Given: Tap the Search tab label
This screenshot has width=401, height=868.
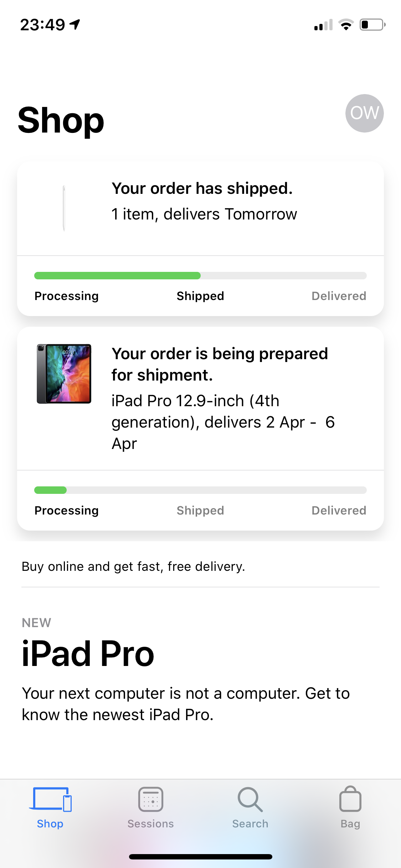Looking at the screenshot, I should click(x=250, y=824).
